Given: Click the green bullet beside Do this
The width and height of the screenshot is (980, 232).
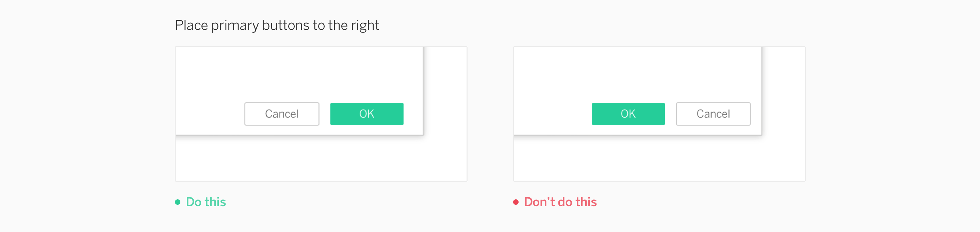Looking at the screenshot, I should coord(177,202).
